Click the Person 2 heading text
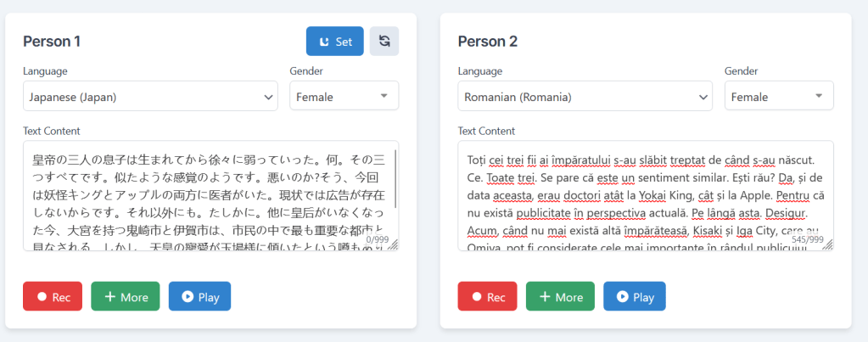Viewport: 868px width, 342px height. pyautogui.click(x=487, y=41)
